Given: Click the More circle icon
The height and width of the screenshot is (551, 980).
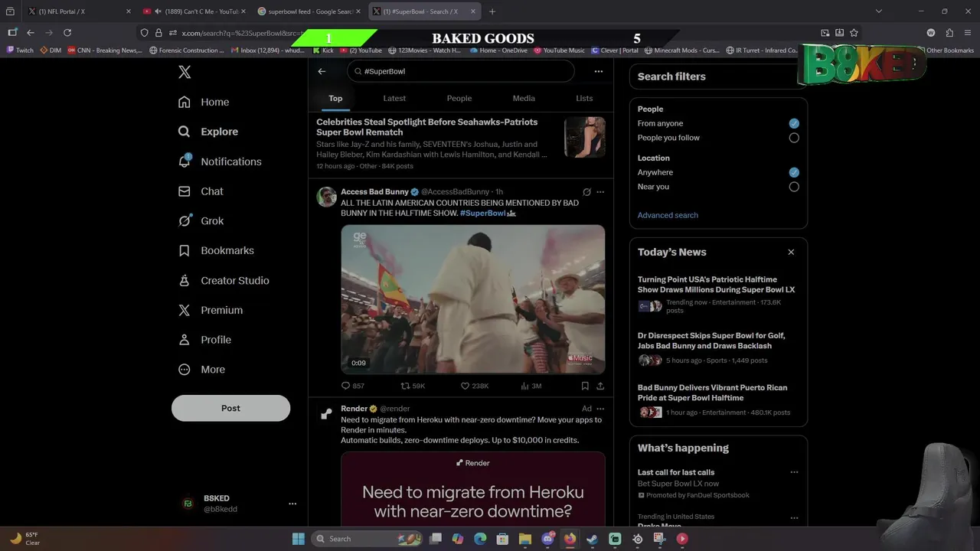Looking at the screenshot, I should click(x=184, y=370).
